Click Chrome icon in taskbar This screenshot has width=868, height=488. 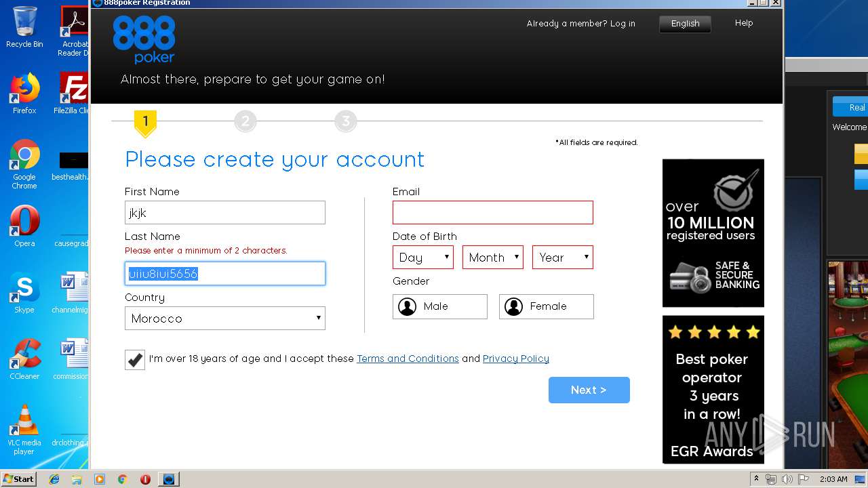[123, 479]
